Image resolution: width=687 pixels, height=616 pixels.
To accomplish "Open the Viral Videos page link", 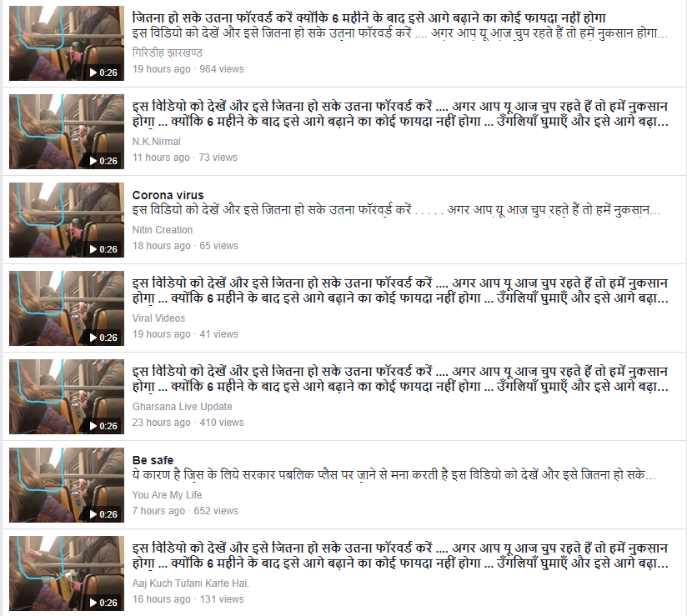I will (x=158, y=318).
